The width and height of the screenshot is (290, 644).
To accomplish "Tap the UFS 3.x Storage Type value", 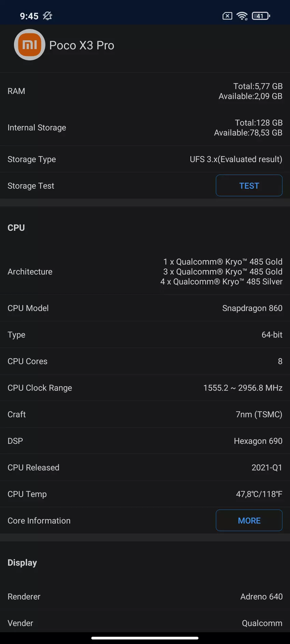I will click(236, 159).
